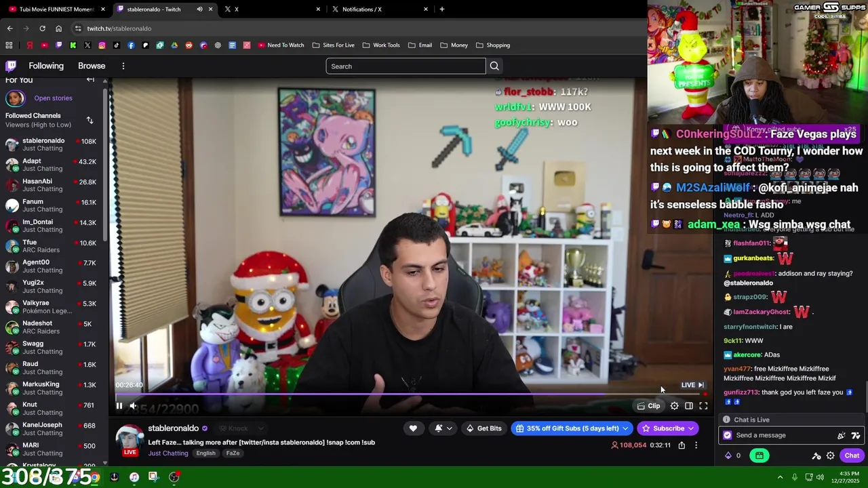Open the Shopping bookmark folder
Screen dimensions: 868x488
click(493, 45)
